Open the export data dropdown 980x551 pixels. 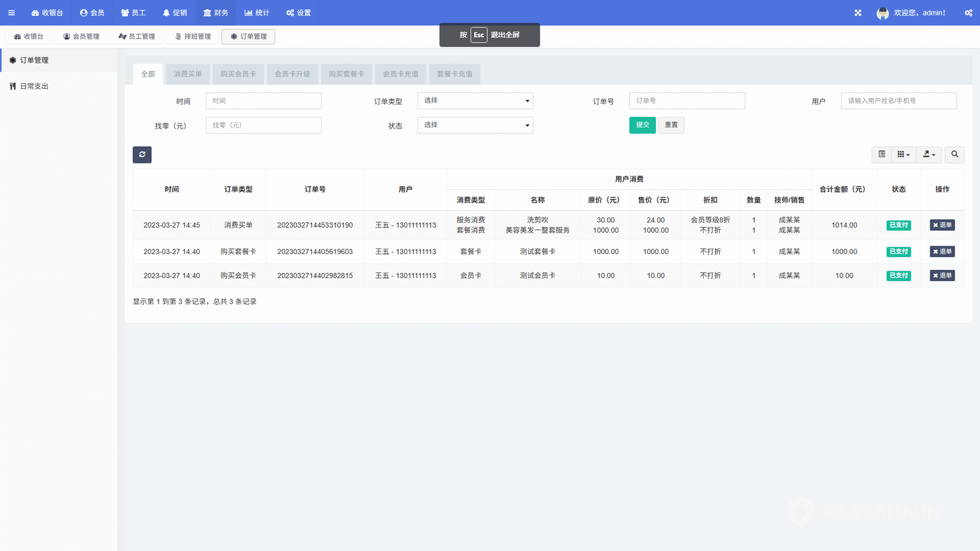coord(929,154)
